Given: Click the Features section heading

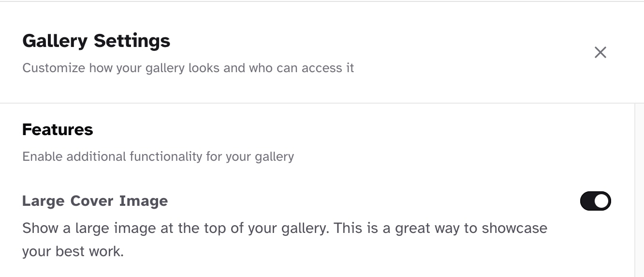Looking at the screenshot, I should 58,130.
